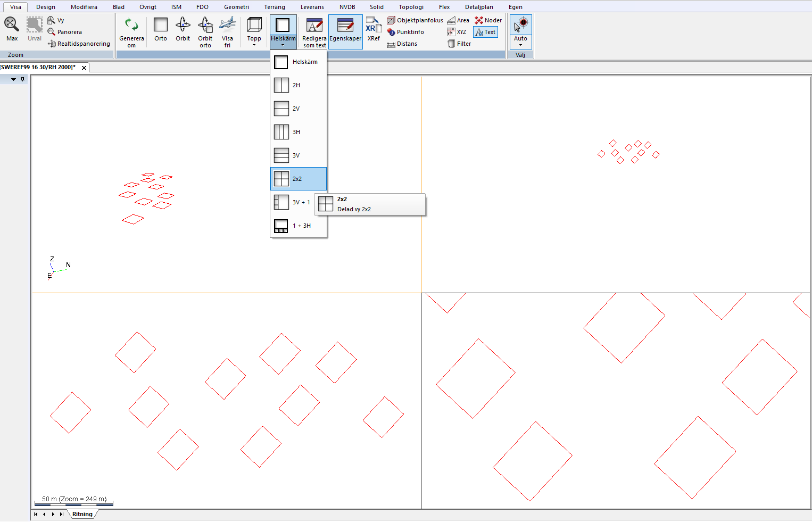Viewport: 812px width, 522px height.
Task: Collapse the Helskärm layout dropdown
Action: pos(283,45)
